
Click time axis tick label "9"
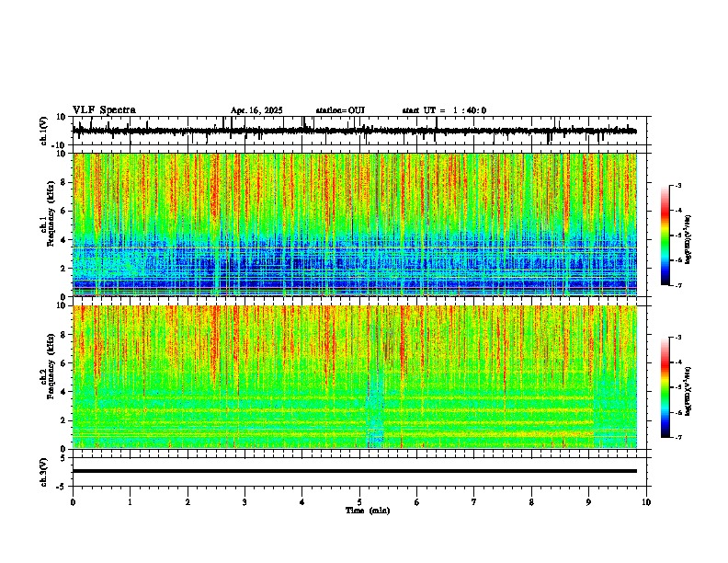pyautogui.click(x=588, y=502)
